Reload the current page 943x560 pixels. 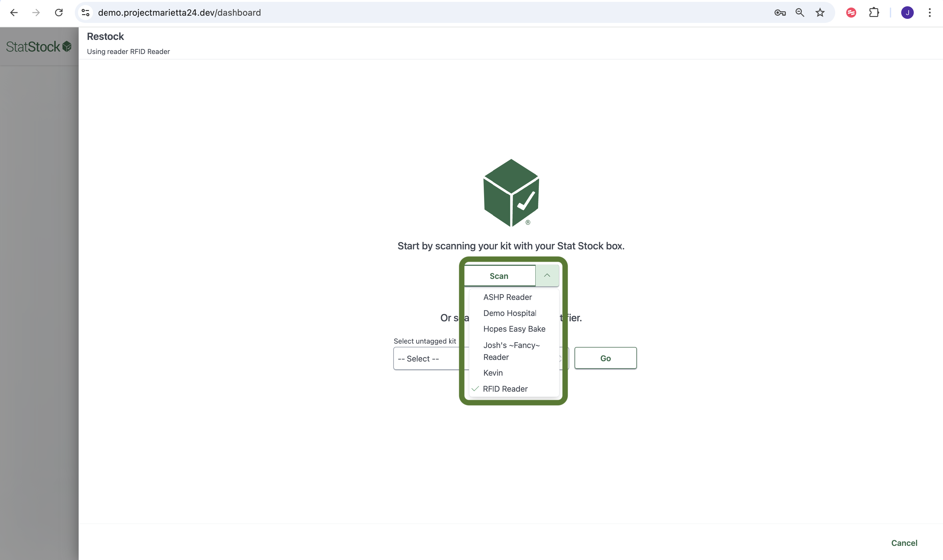pos(58,13)
